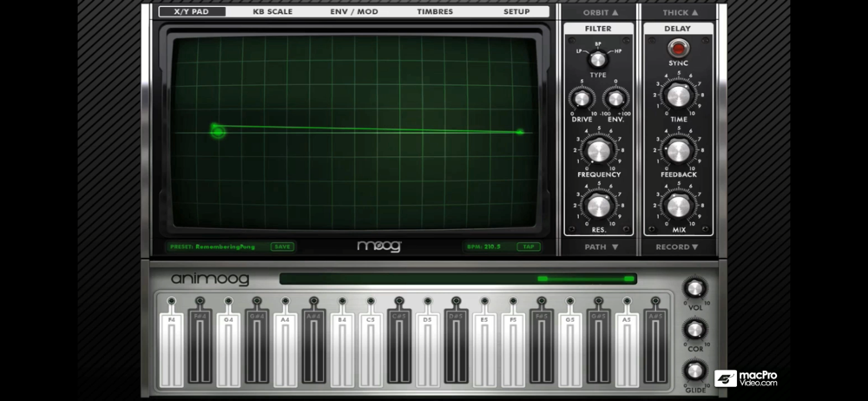This screenshot has height=401, width=868.
Task: Play the D#5 black key
Action: pos(457,345)
